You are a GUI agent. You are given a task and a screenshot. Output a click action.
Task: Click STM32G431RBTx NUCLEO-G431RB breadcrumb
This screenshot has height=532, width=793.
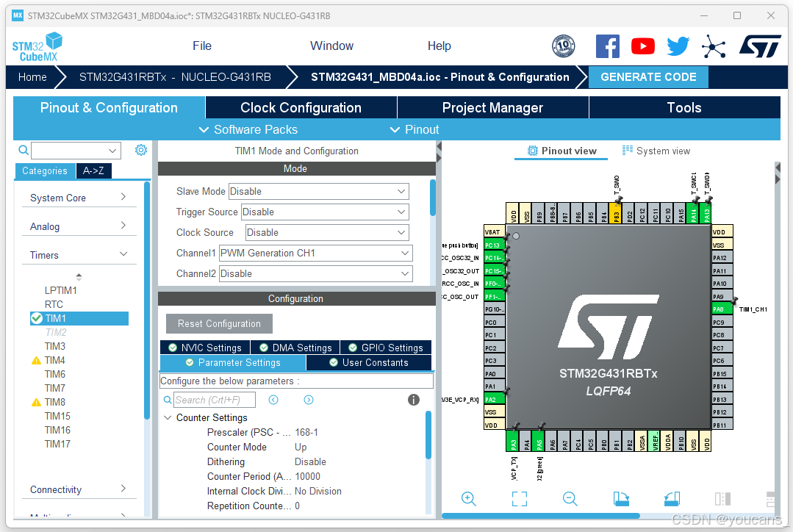(175, 77)
